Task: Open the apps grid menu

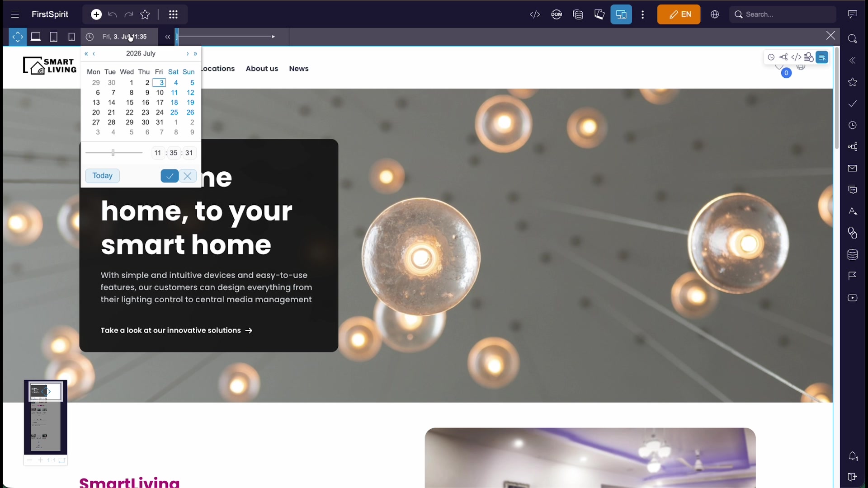Action: (x=173, y=14)
